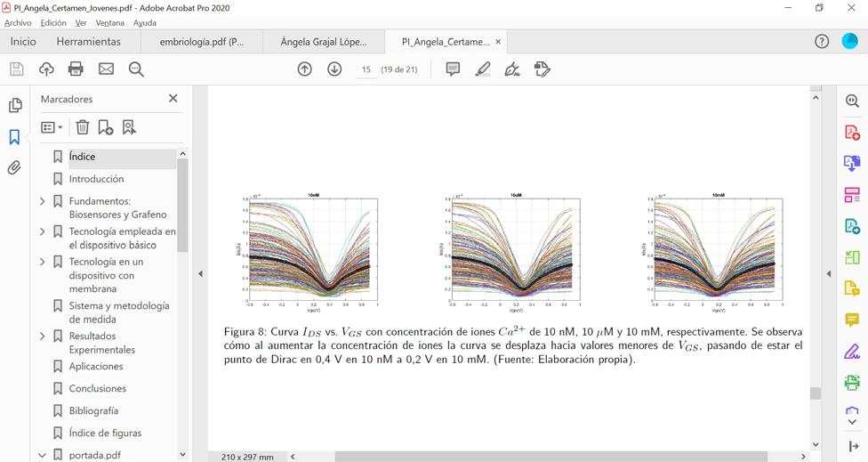Open Organize Pages tool in right pane

point(853,195)
